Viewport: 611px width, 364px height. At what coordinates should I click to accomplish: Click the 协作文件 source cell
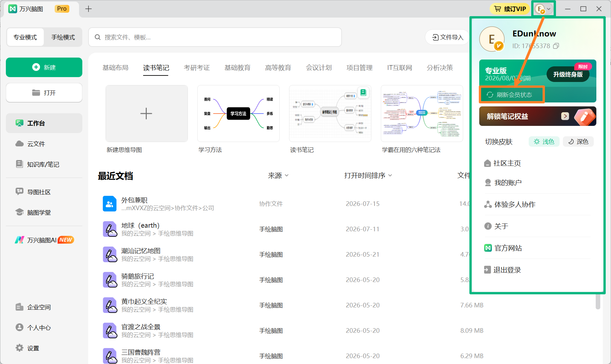271,204
